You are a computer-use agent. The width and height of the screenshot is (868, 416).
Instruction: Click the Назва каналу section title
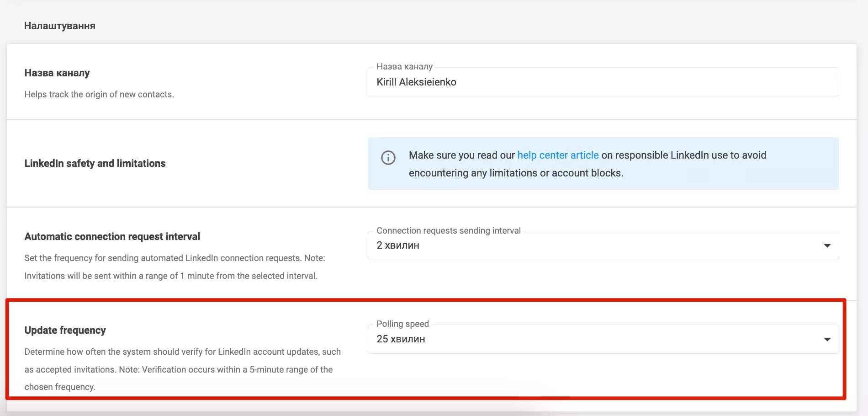tap(57, 73)
